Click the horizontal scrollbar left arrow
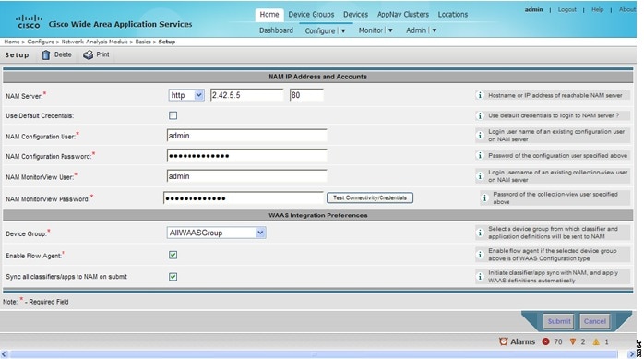This screenshot has width=644, height=359. [x=4, y=354]
